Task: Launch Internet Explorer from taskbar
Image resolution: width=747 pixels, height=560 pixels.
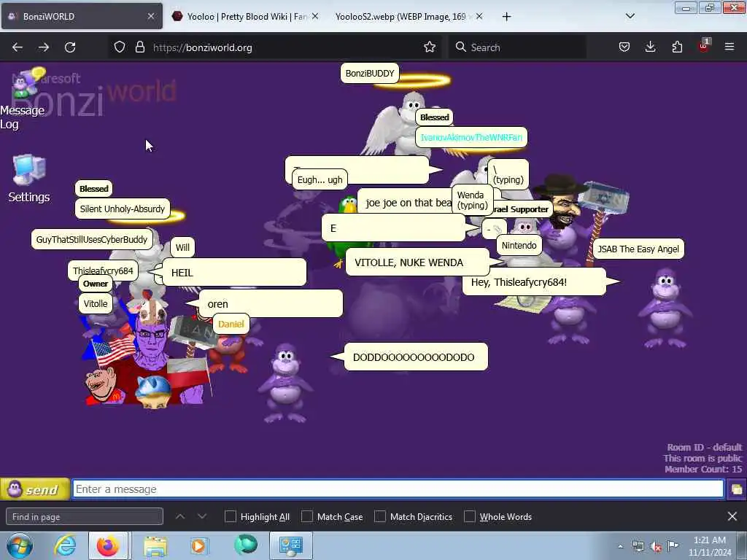Action: point(65,545)
